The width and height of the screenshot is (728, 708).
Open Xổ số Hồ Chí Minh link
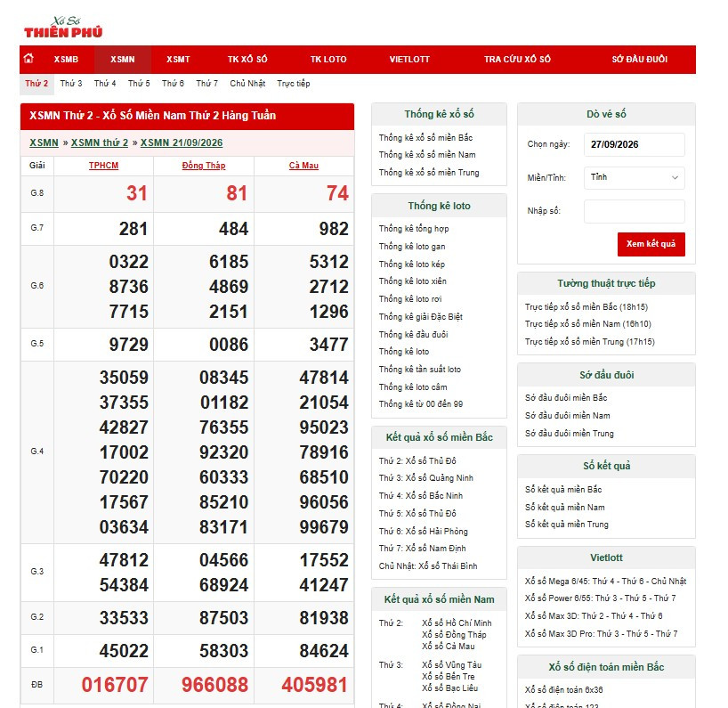(x=457, y=623)
